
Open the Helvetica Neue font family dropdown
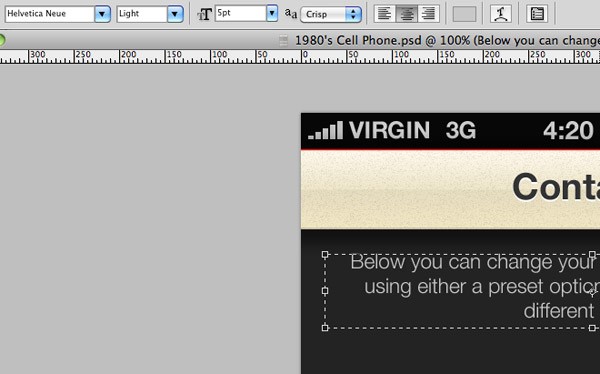coord(102,14)
